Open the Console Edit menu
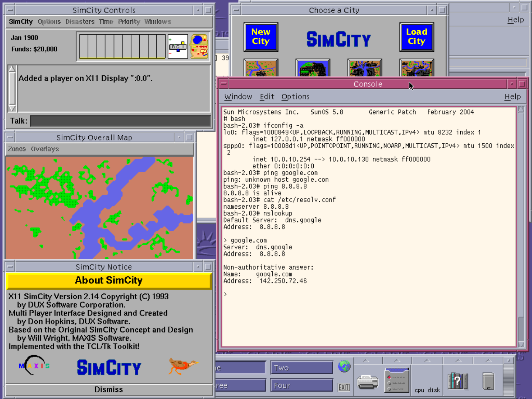The width and height of the screenshot is (532, 399). (x=267, y=97)
